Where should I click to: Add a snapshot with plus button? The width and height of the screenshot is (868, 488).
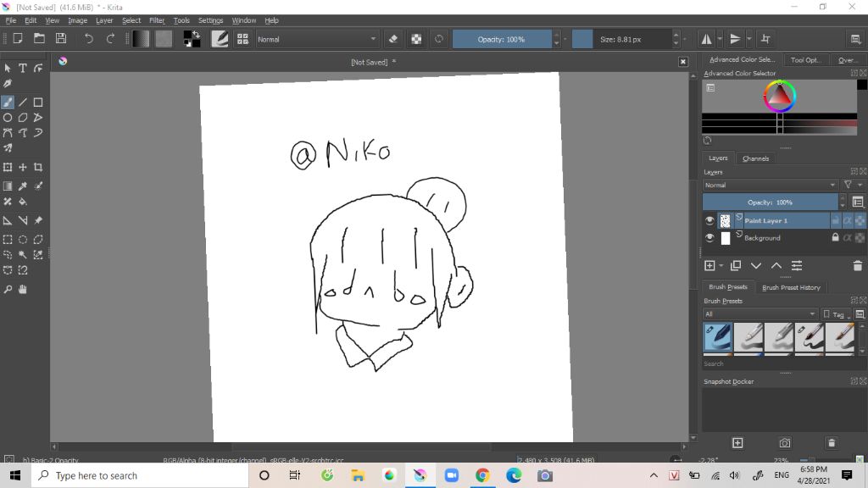(x=737, y=442)
